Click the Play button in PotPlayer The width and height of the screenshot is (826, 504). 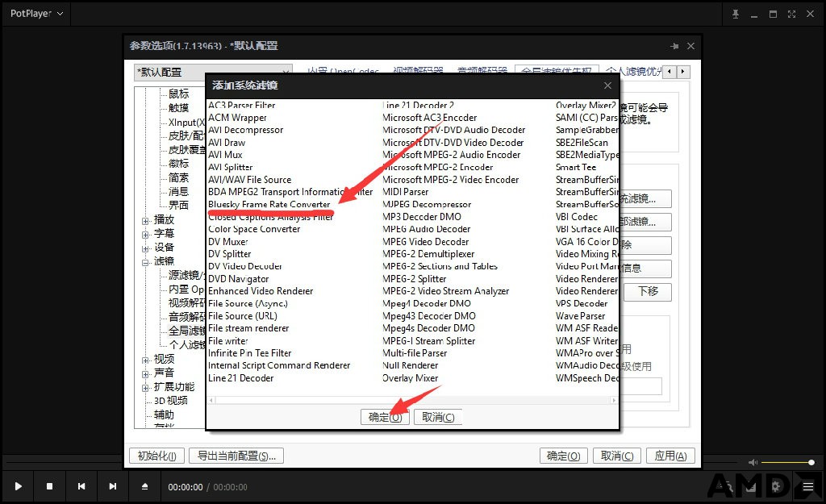[x=19, y=486]
